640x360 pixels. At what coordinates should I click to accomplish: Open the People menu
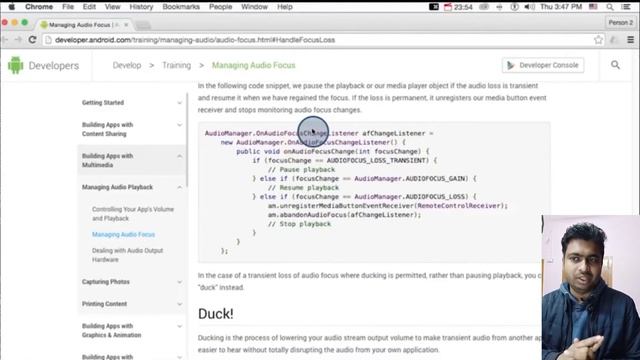click(220, 7)
